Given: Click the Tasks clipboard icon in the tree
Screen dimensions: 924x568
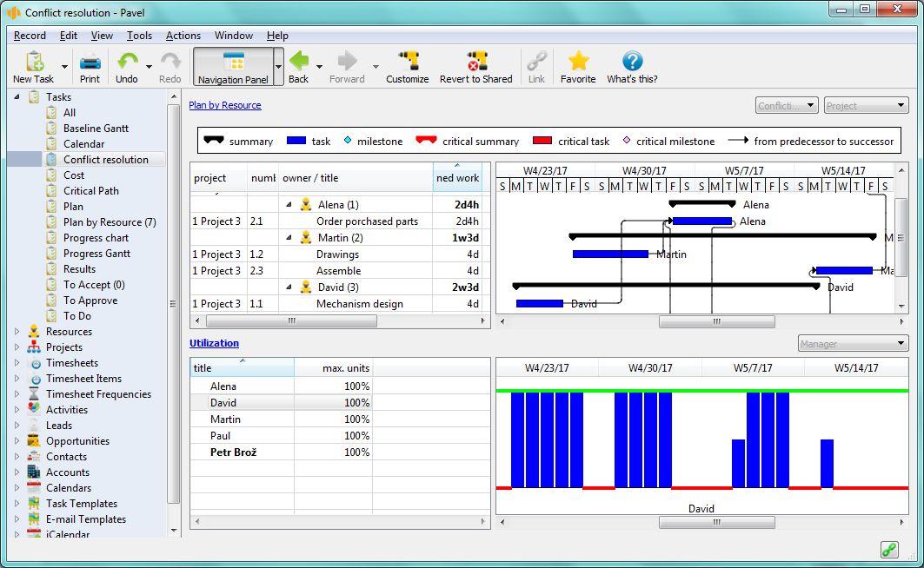Looking at the screenshot, I should [34, 96].
